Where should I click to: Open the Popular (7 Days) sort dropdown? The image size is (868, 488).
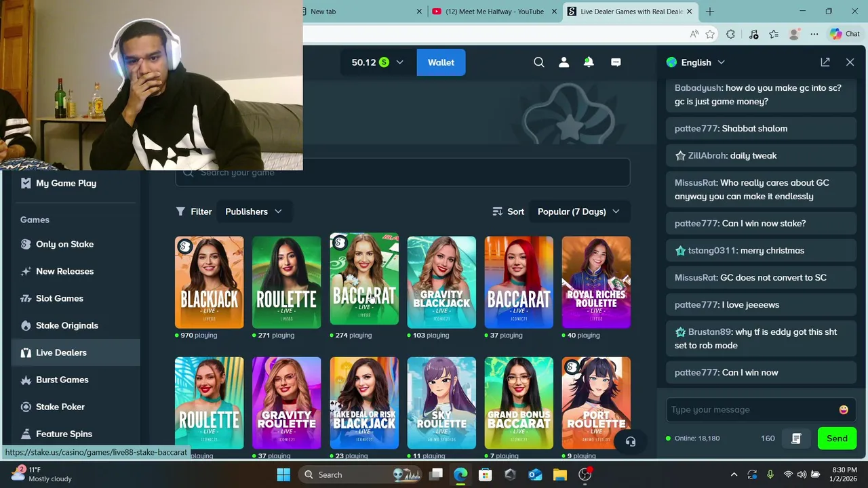[578, 211]
